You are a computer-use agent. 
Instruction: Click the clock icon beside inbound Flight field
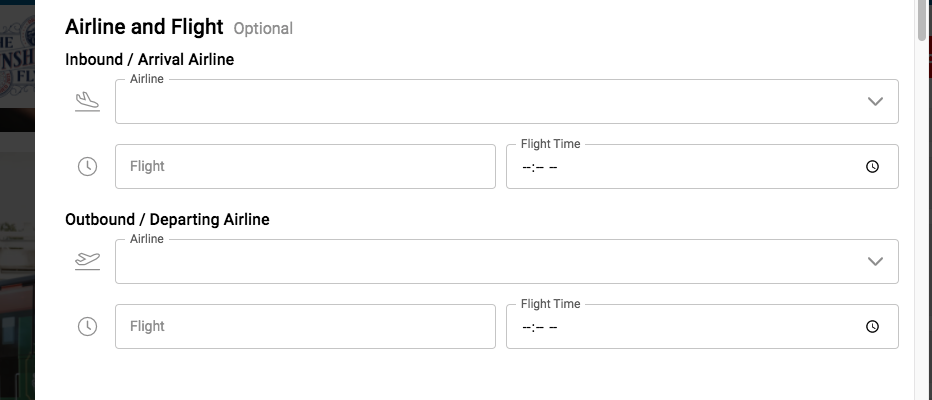click(88, 167)
